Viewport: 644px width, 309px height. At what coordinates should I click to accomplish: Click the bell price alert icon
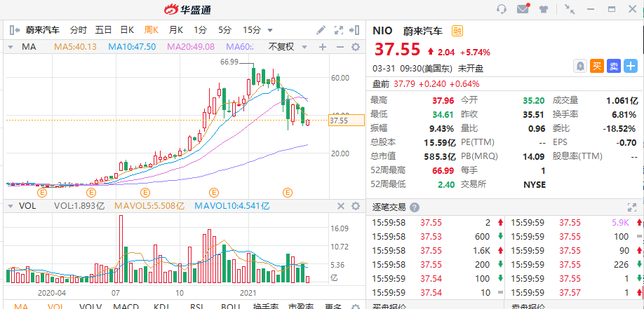tap(580, 66)
